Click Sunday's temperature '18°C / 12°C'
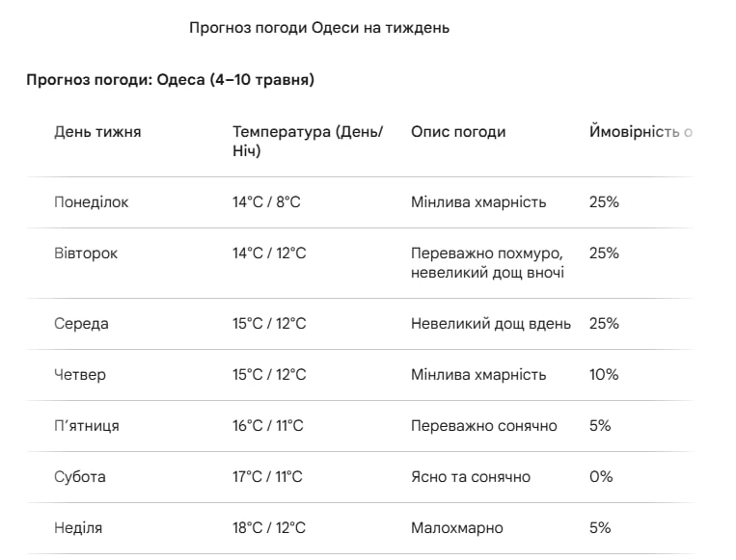The height and width of the screenshot is (560, 736). [269, 528]
